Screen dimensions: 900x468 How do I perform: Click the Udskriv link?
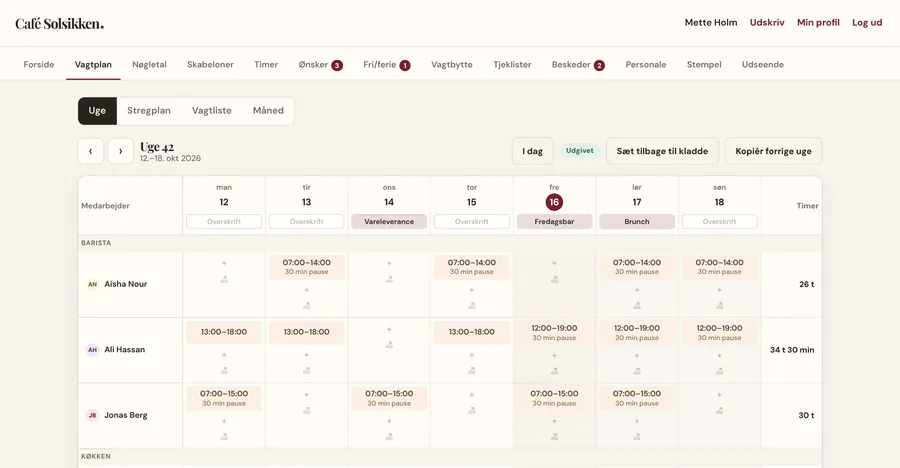[767, 22]
